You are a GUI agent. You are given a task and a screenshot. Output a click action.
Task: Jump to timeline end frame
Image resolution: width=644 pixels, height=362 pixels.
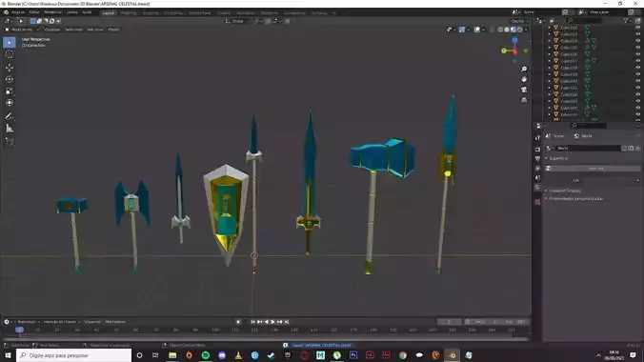pos(287,322)
